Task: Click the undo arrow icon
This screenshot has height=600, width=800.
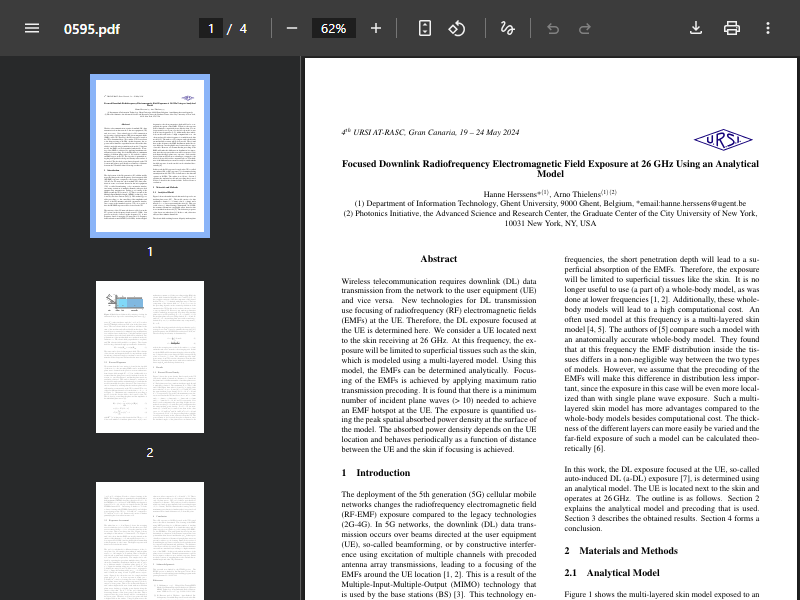Action: pyautogui.click(x=553, y=29)
